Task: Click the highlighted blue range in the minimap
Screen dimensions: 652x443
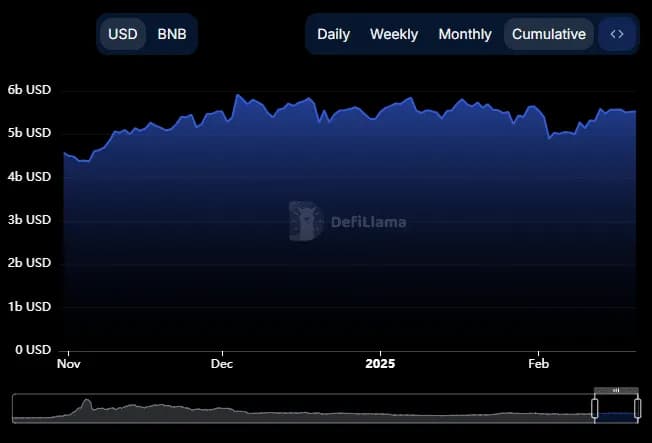Action: [616, 414]
